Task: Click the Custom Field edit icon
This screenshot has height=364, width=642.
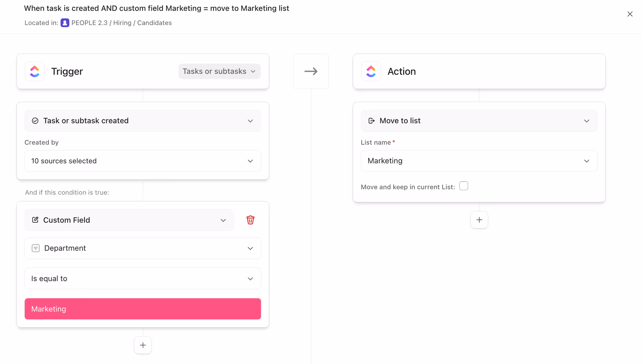Action: click(35, 220)
